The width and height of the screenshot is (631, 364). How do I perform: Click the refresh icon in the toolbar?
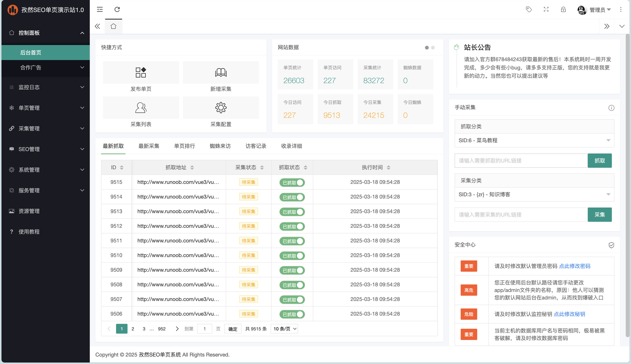pos(117,10)
